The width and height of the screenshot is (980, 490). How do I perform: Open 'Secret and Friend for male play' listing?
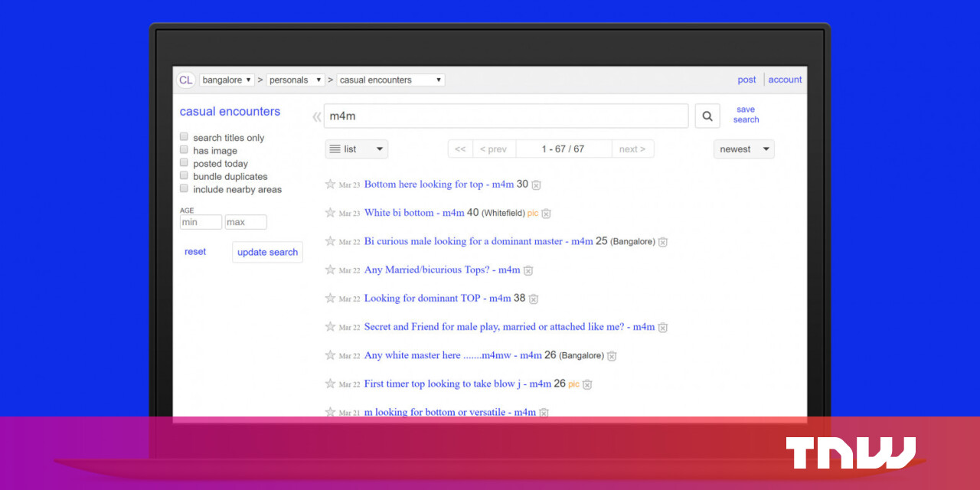click(x=509, y=327)
